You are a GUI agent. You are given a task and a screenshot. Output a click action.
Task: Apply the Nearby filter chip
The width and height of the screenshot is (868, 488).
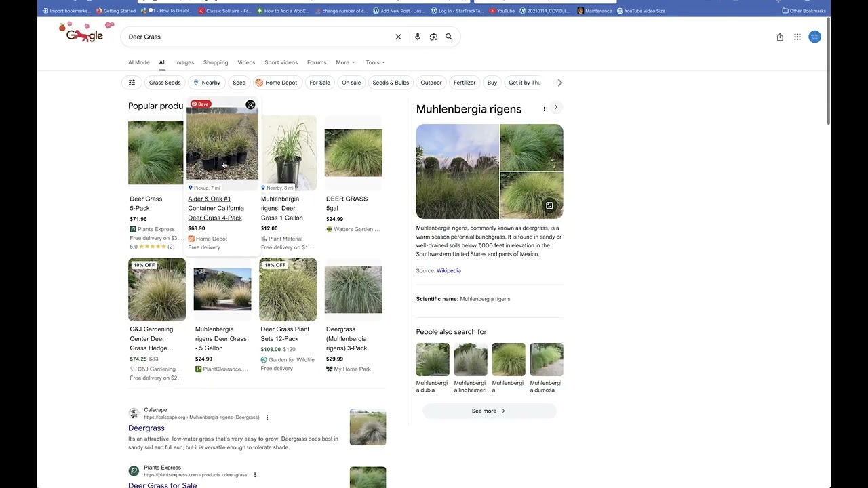[206, 83]
